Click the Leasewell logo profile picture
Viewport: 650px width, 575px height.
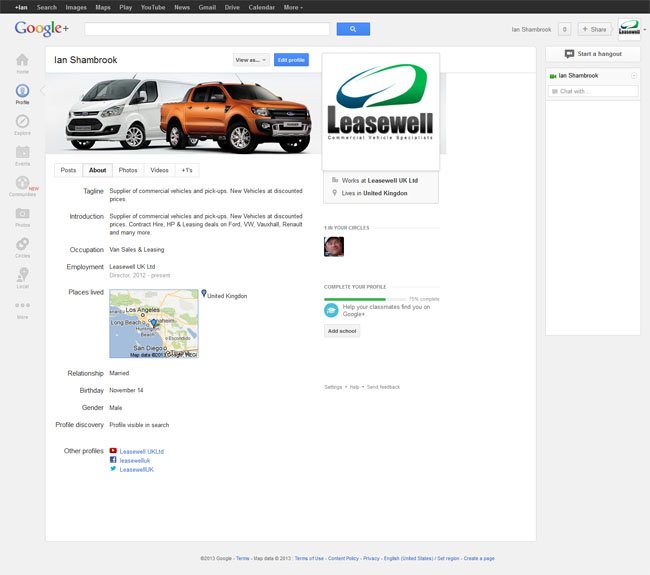(x=381, y=112)
